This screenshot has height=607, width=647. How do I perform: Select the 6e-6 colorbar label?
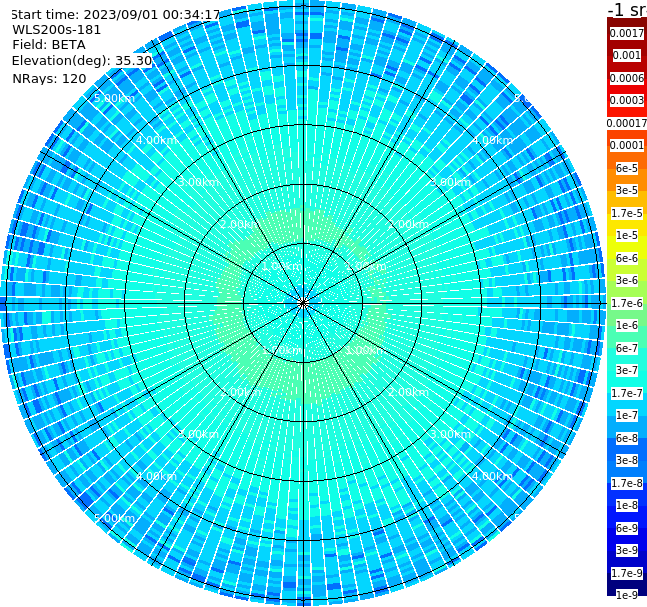627,258
